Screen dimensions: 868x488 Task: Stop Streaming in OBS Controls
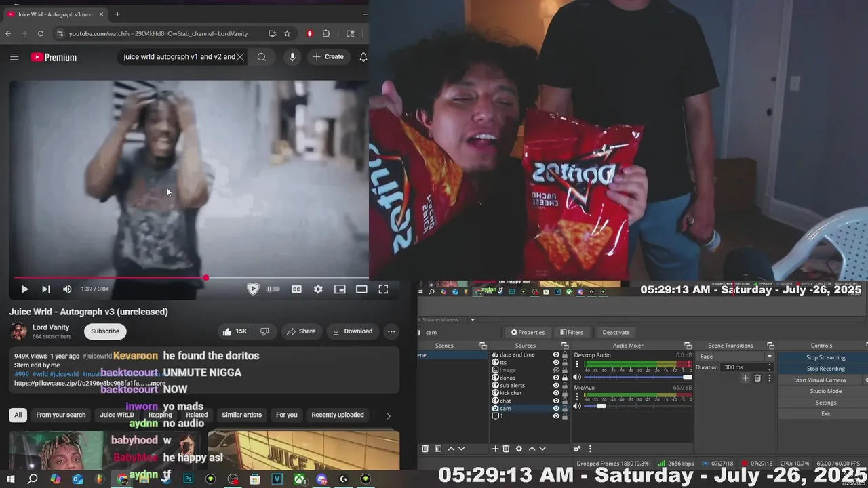coord(825,357)
